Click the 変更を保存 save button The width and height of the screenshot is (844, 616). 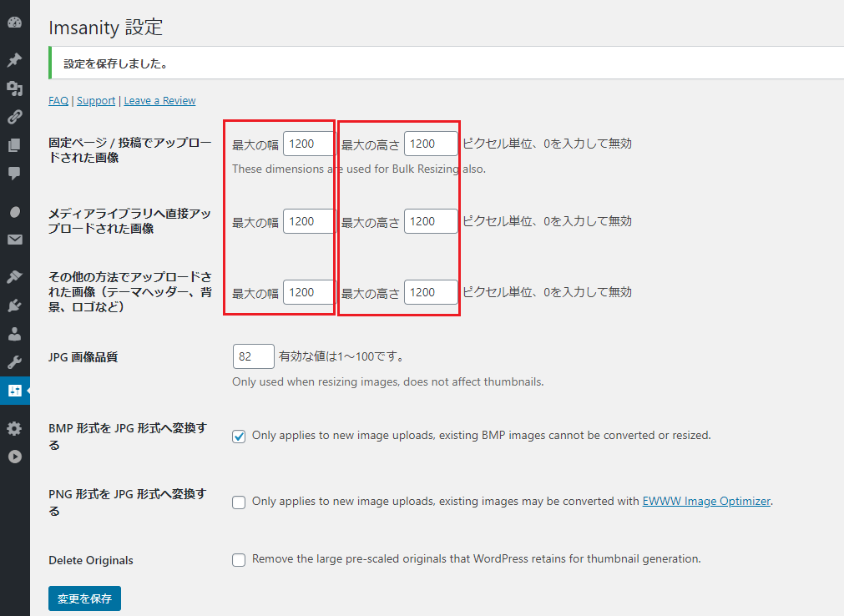[84, 598]
